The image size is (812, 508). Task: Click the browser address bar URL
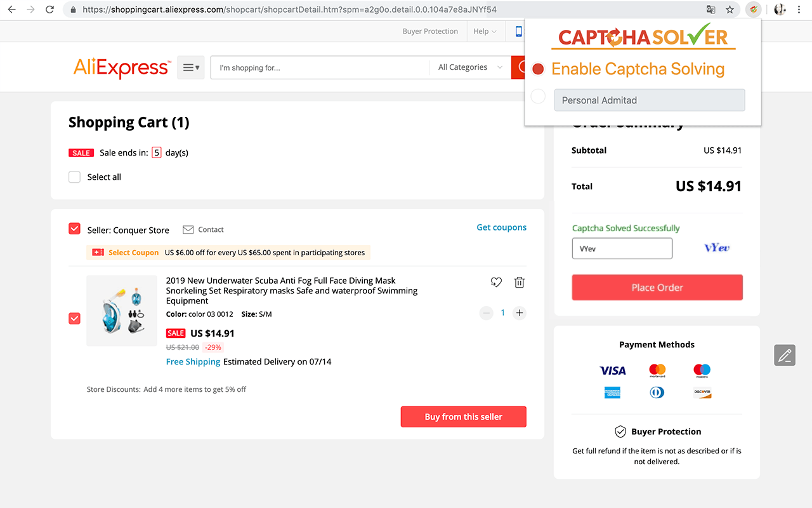tap(290, 10)
